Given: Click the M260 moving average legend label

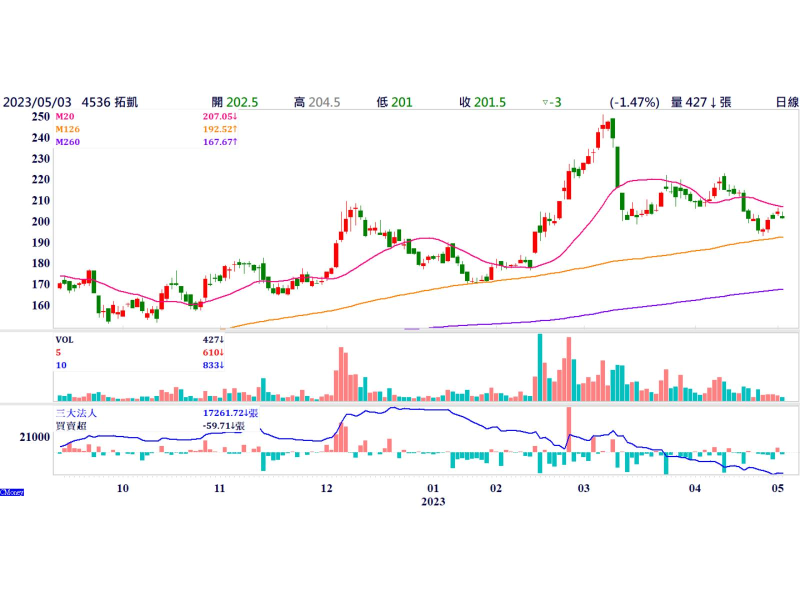Looking at the screenshot, I should (x=69, y=142).
